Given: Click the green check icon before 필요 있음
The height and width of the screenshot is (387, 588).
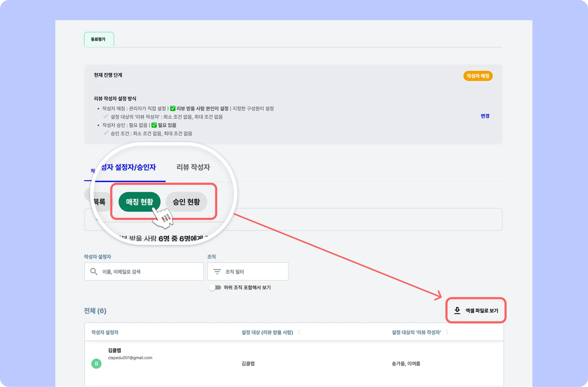Looking at the screenshot, I should [x=154, y=125].
